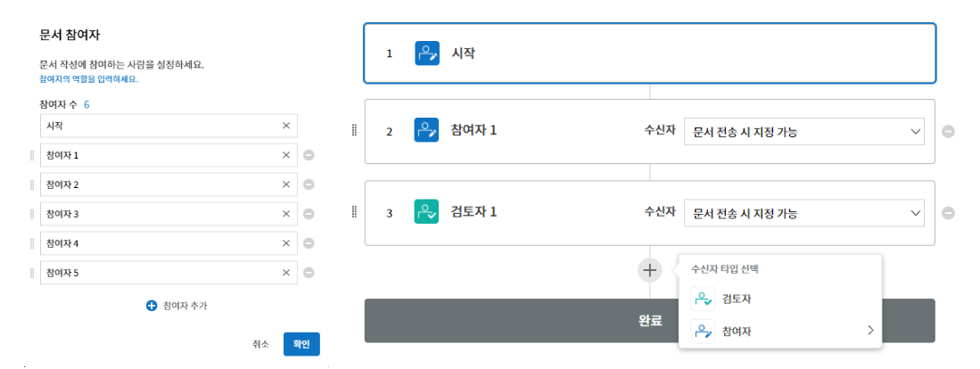Image resolution: width=980 pixels, height=369 pixels.
Task: Delete 참여자 2 row using minus icon
Action: point(309,184)
